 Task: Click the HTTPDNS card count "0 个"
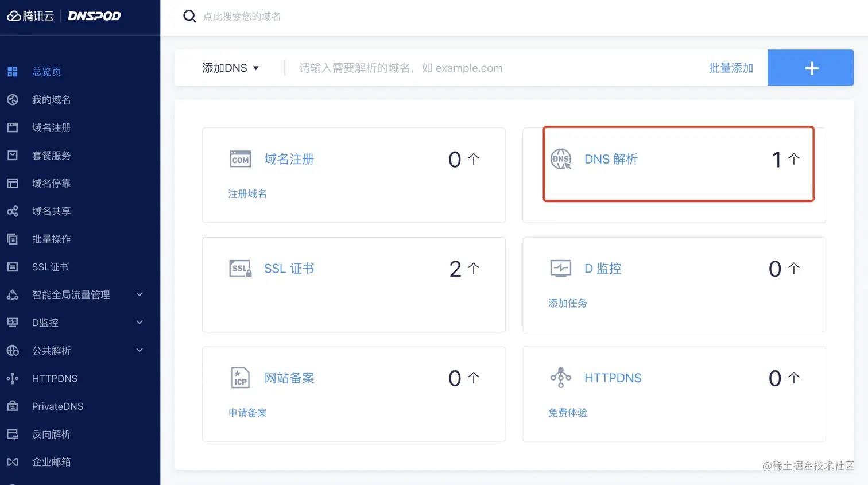point(784,378)
